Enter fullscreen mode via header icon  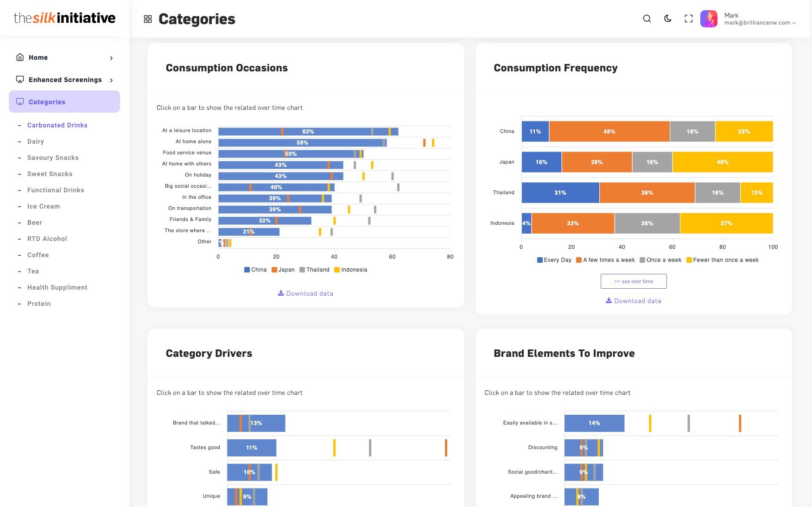click(689, 19)
